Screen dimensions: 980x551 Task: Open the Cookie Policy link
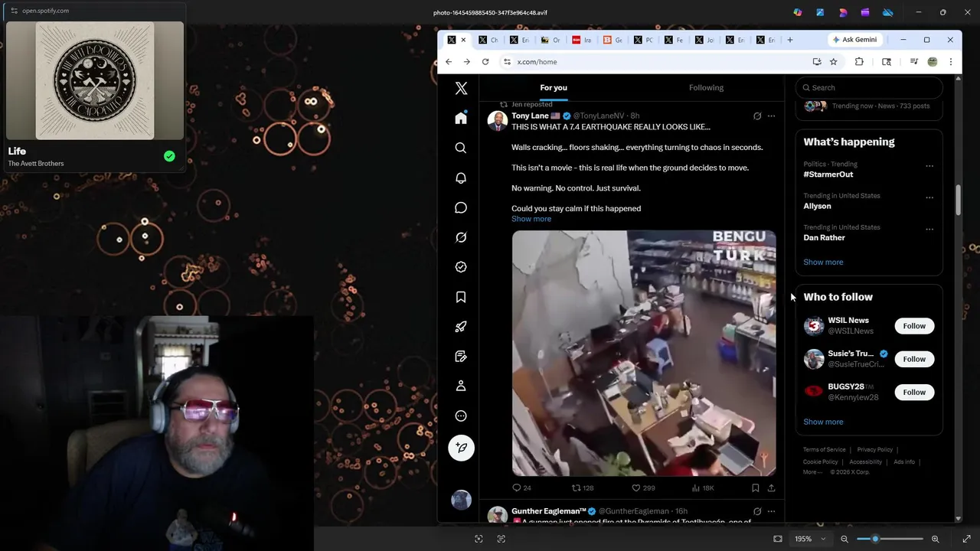(821, 462)
